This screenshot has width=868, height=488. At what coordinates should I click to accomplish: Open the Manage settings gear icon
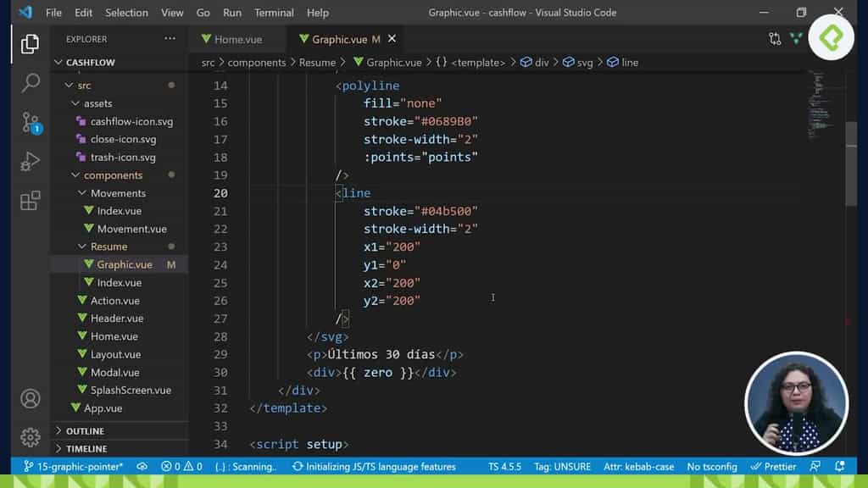(31, 438)
